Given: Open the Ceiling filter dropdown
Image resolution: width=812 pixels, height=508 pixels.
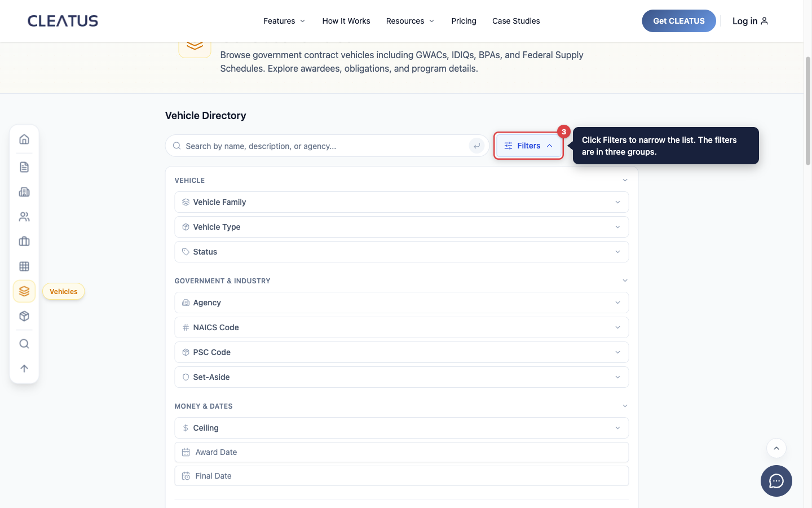Looking at the screenshot, I should (x=401, y=428).
